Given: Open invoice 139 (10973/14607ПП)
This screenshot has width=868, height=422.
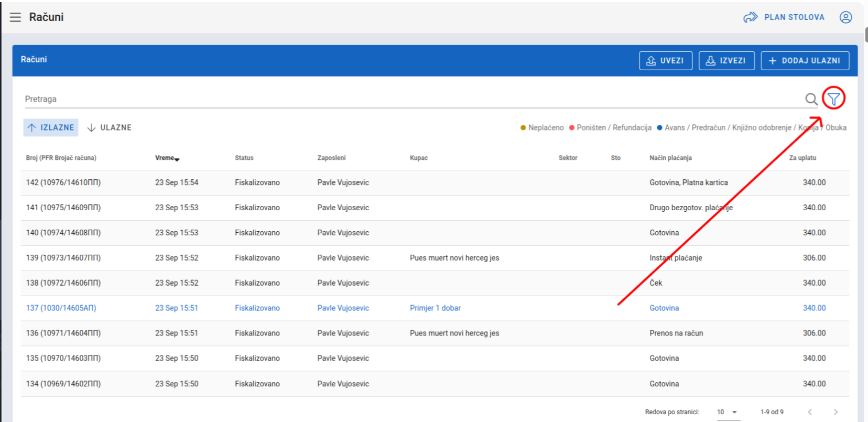Looking at the screenshot, I should 435,258.
